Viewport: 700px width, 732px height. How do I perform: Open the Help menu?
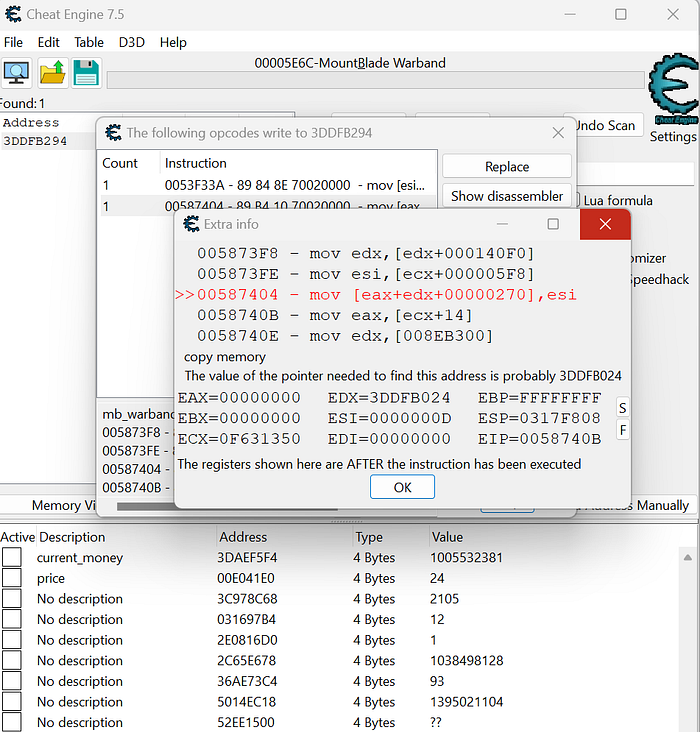coord(173,42)
